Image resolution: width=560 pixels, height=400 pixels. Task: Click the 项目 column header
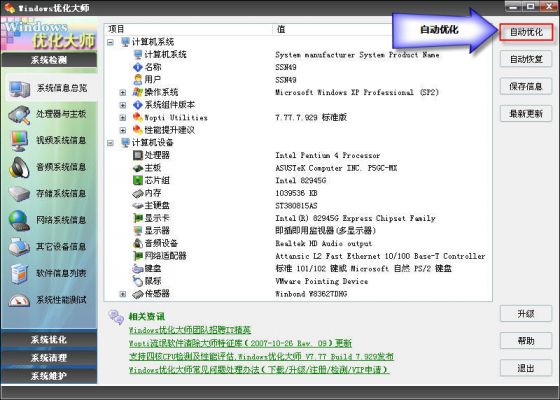[x=188, y=29]
